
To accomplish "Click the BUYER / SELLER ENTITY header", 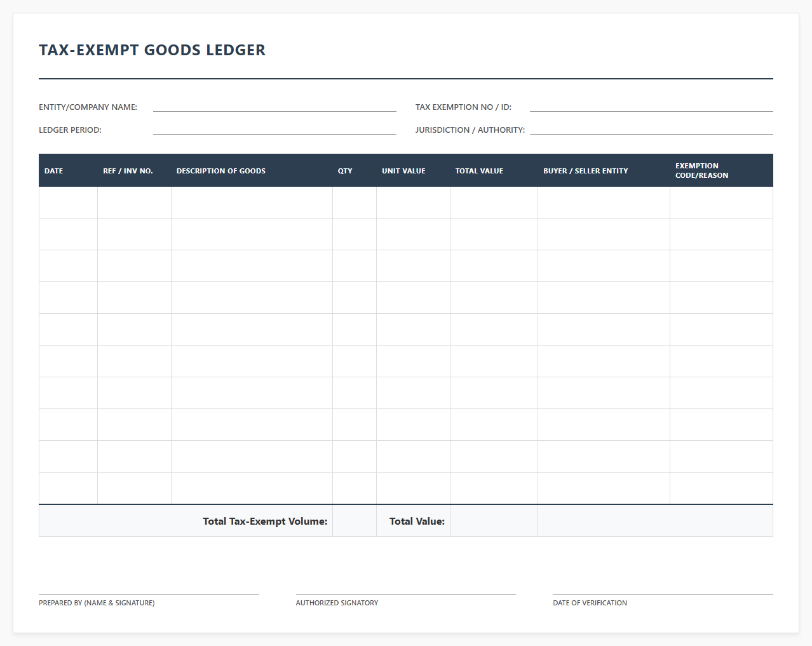I will [604, 170].
